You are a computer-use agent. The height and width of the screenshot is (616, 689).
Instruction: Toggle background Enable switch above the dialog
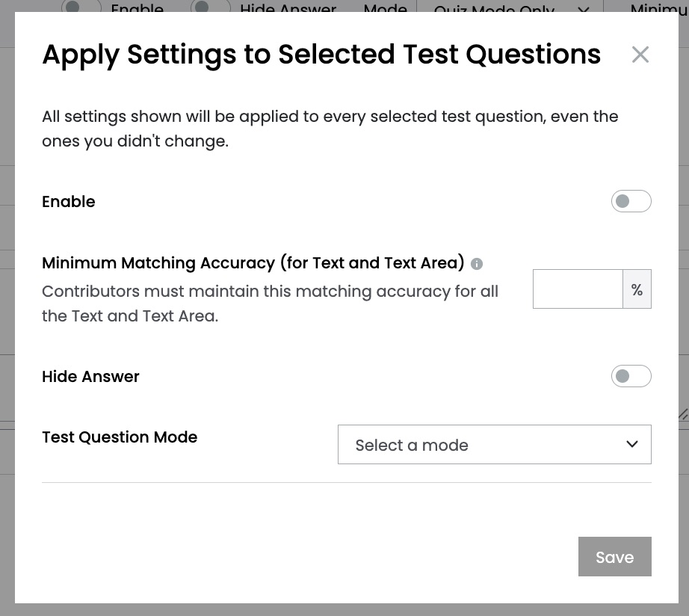[81, 6]
